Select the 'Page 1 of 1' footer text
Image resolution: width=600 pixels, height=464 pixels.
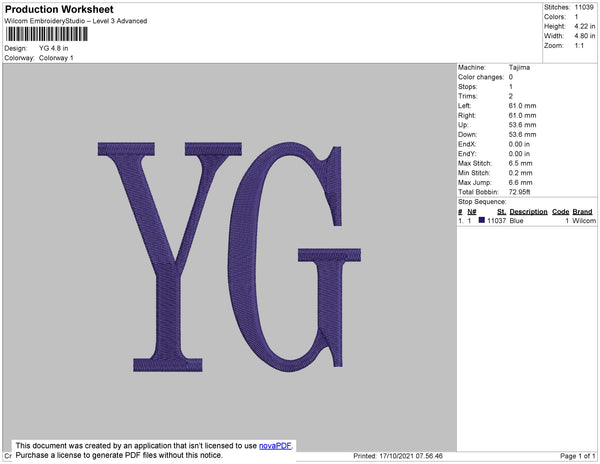(577, 456)
